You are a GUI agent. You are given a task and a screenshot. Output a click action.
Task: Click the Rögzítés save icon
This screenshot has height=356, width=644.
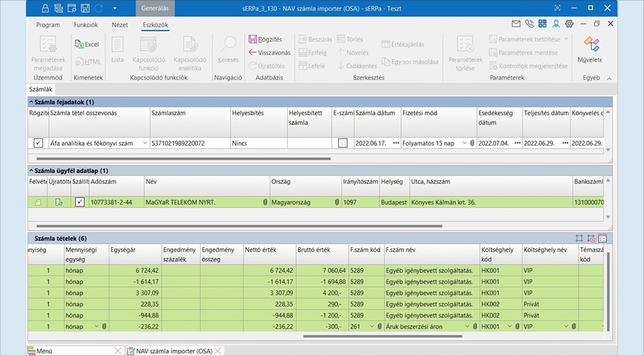pyautogui.click(x=253, y=40)
